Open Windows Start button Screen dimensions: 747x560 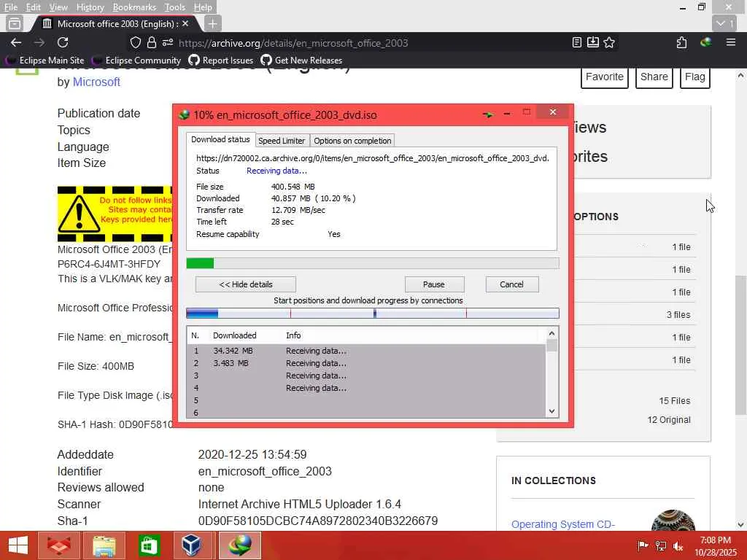pos(18,545)
